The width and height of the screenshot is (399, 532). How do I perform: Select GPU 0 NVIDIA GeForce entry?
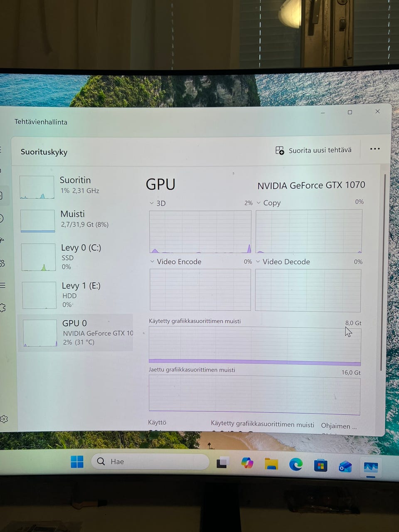coord(76,332)
